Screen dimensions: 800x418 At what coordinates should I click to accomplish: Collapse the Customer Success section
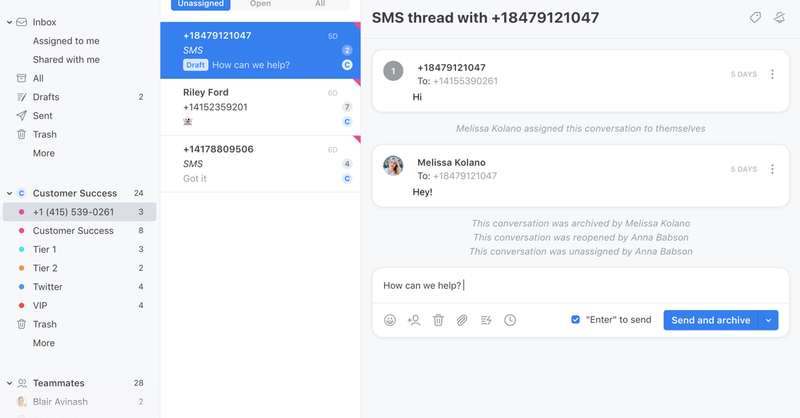click(x=9, y=193)
